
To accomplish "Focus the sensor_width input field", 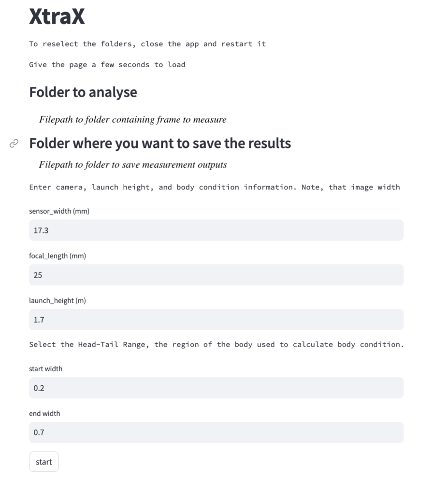I will click(216, 230).
